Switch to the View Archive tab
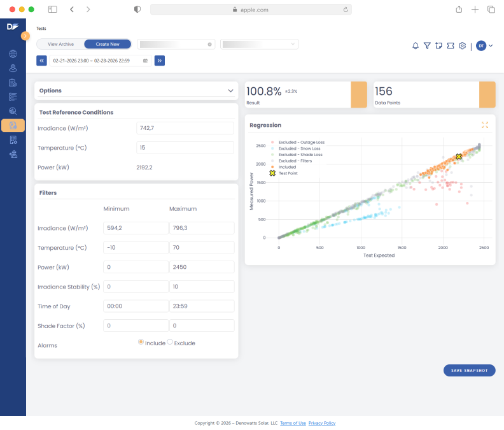Image resolution: width=504 pixels, height=430 pixels. 61,44
